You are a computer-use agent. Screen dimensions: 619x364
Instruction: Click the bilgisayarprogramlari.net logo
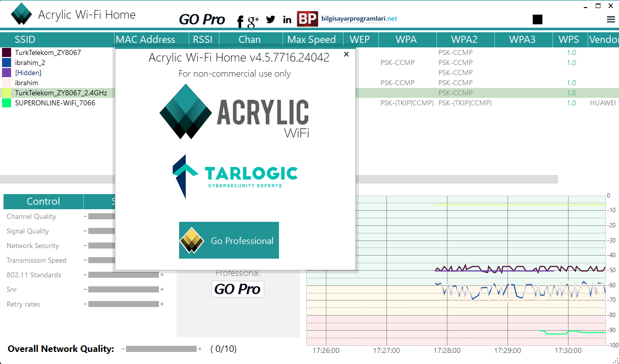click(x=347, y=19)
